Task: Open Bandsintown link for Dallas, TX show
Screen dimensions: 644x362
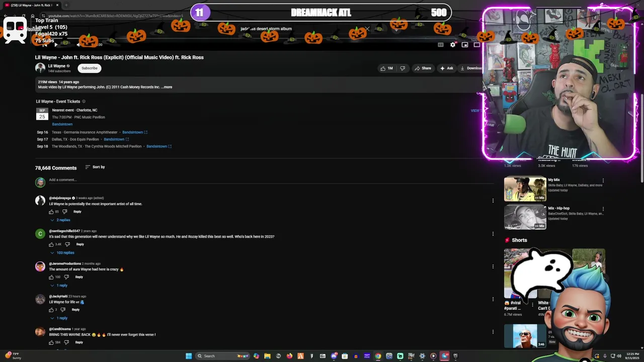Action: click(x=116, y=139)
